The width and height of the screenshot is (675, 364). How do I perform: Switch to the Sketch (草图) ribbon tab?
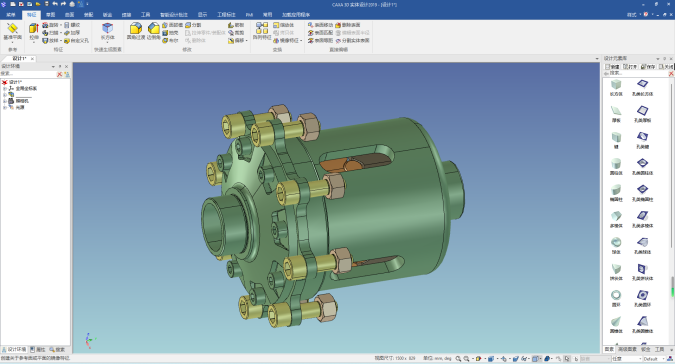coord(50,15)
